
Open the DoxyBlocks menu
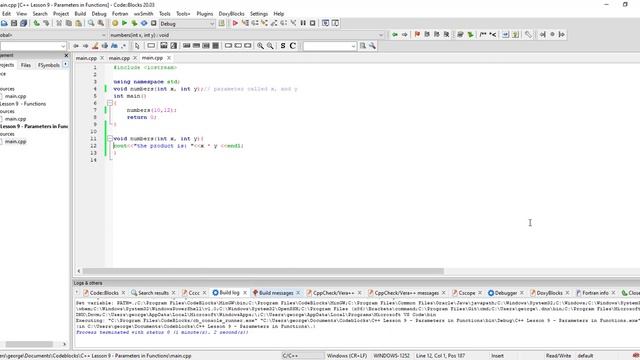(231, 13)
